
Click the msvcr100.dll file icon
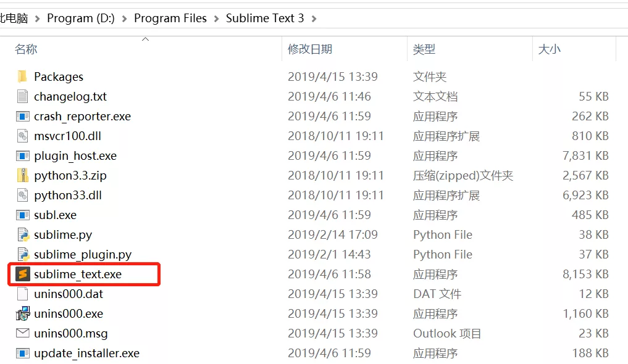22,136
